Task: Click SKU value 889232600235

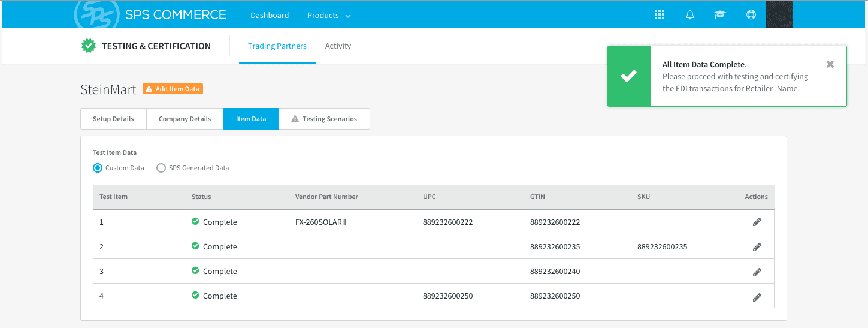Action: click(663, 246)
